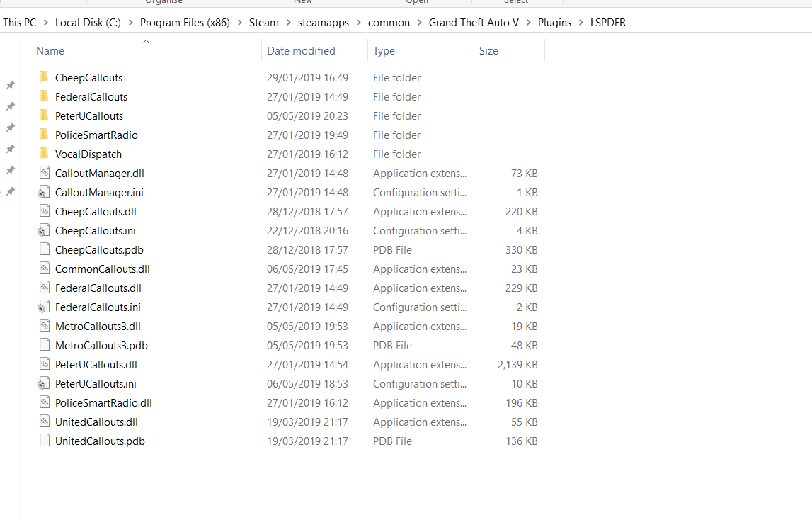Viewport: 812px width, 520px height.
Task: Select PoliceSmartRadio.dll file name
Action: pyautogui.click(x=103, y=403)
